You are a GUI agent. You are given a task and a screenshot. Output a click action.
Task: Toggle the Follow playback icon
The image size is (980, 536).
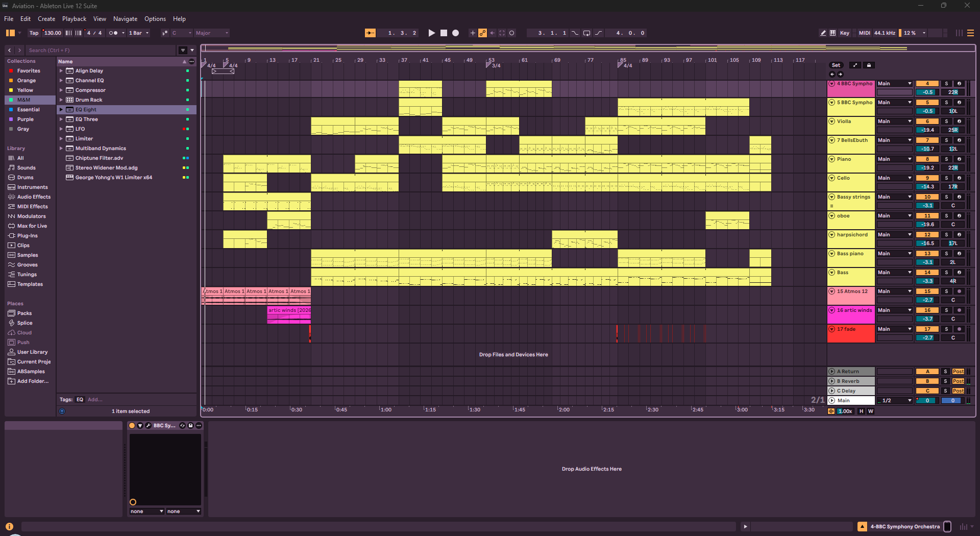[370, 33]
